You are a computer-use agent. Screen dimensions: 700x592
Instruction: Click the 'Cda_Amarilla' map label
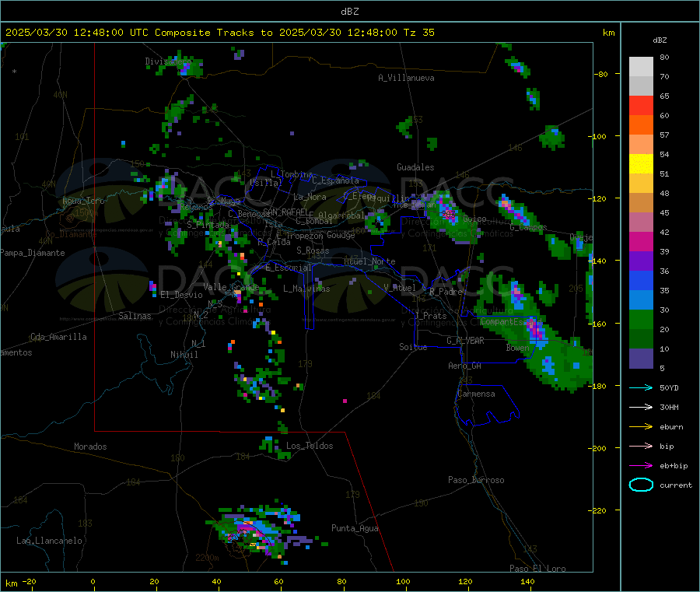coord(58,337)
